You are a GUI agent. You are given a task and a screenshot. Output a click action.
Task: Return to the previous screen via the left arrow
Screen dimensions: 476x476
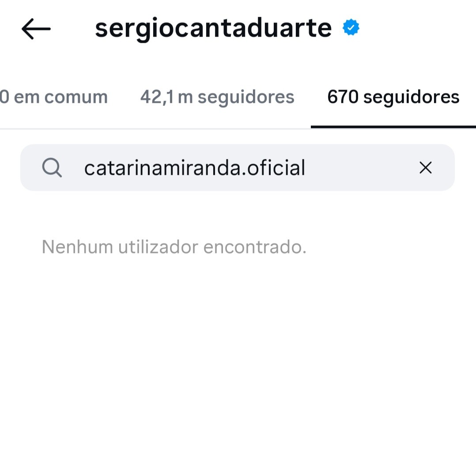point(36,29)
